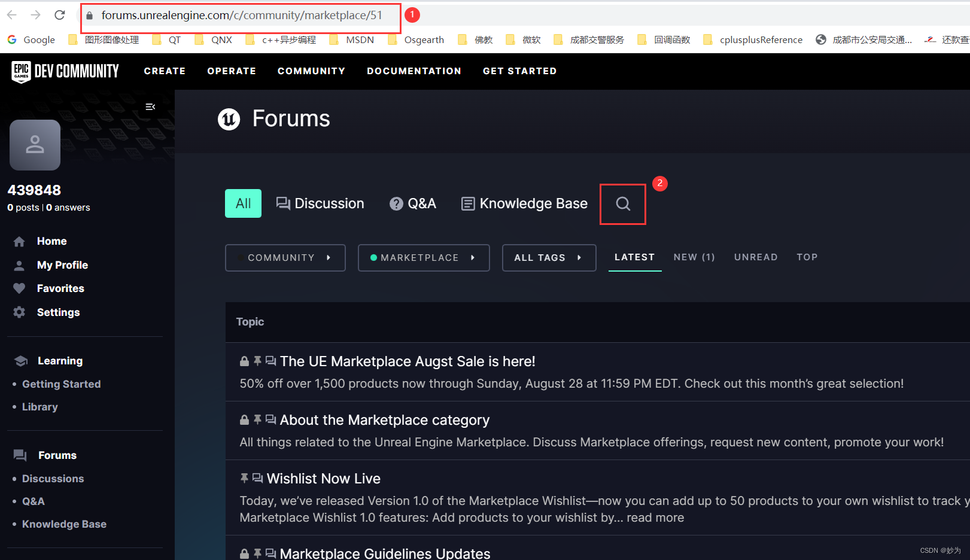The image size is (970, 560).
Task: Open the OPERATE top navigation menu
Action: (x=232, y=71)
